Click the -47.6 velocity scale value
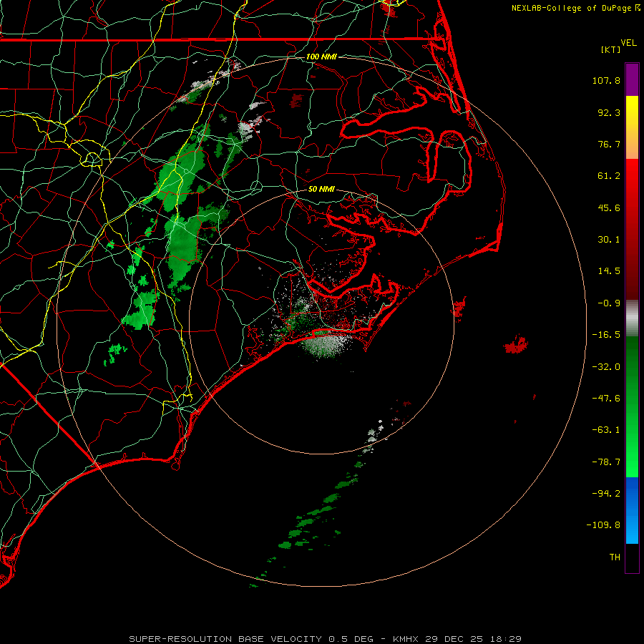The image size is (644, 644). coord(606,399)
